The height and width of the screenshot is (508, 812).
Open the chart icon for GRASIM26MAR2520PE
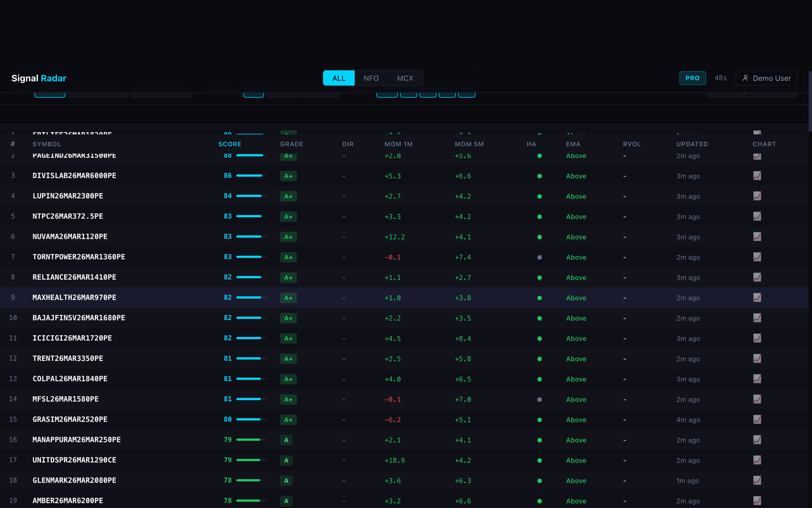757,419
